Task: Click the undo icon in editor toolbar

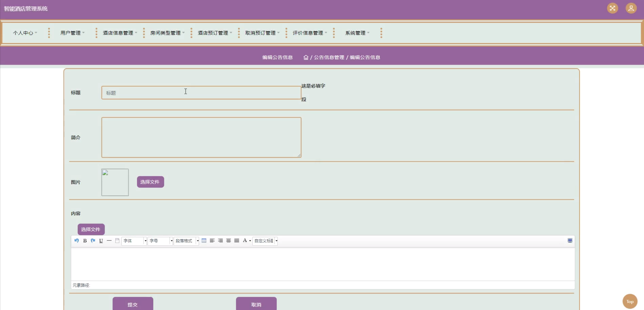Action: tap(77, 240)
